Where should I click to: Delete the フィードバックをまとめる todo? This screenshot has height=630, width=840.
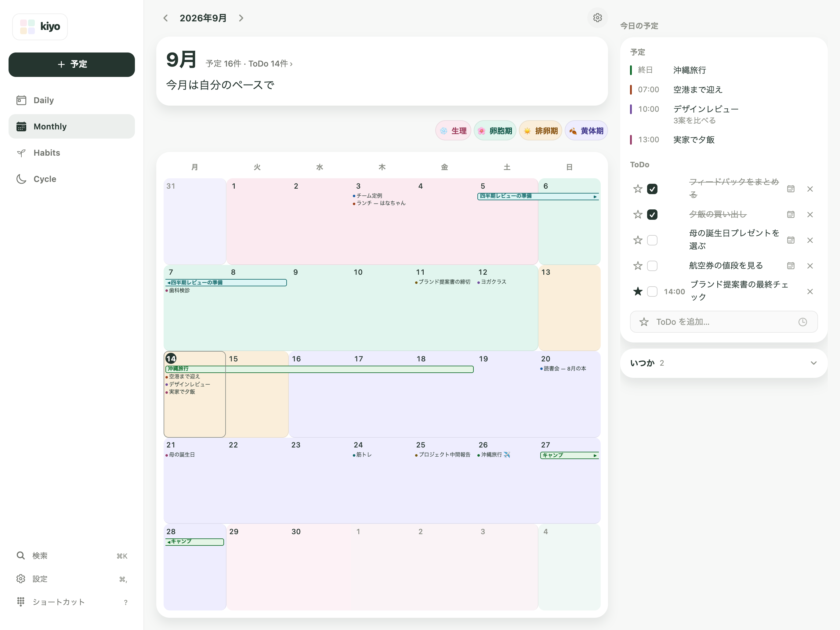tap(810, 189)
